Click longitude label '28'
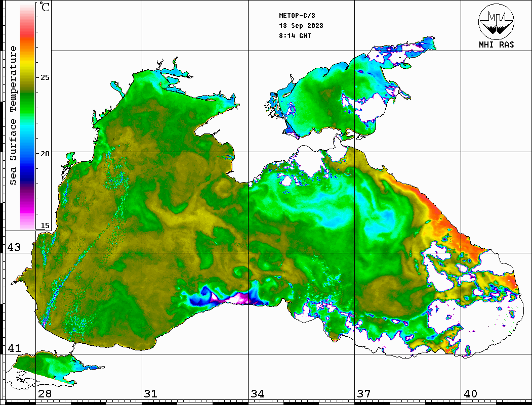This screenshot has height=405, width=532. [45, 393]
